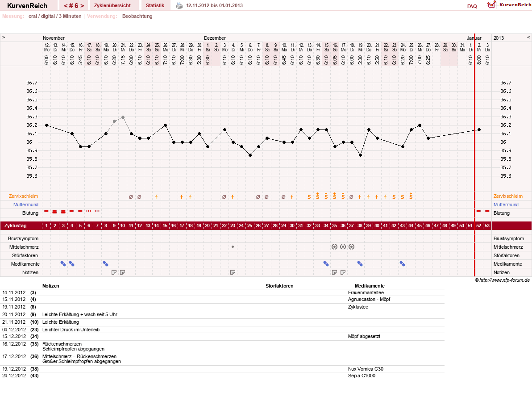Click the medication pill icon on cycle day 34

tap(326, 264)
